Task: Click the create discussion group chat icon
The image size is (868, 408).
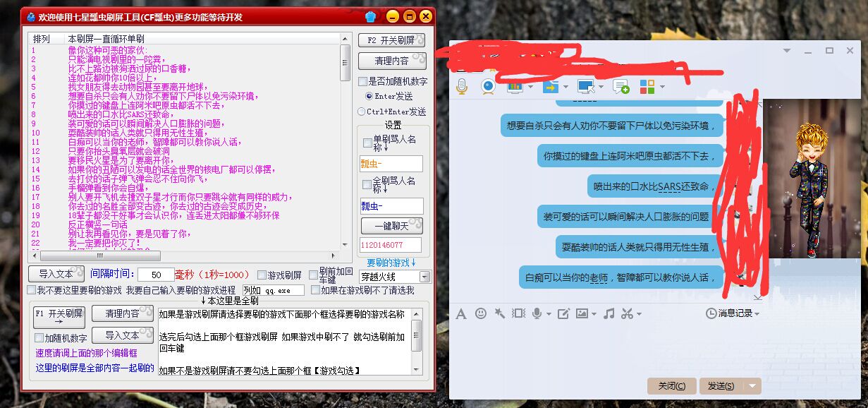Action: click(621, 87)
